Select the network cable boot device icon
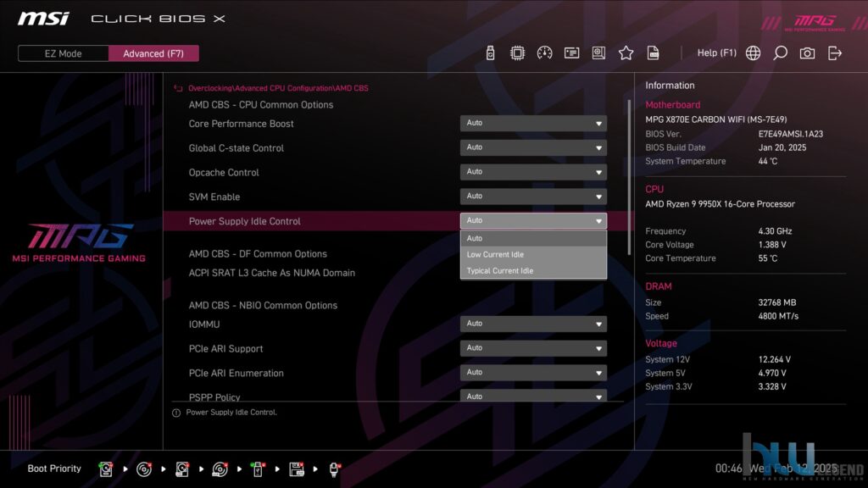868x488 pixels. coord(334,469)
